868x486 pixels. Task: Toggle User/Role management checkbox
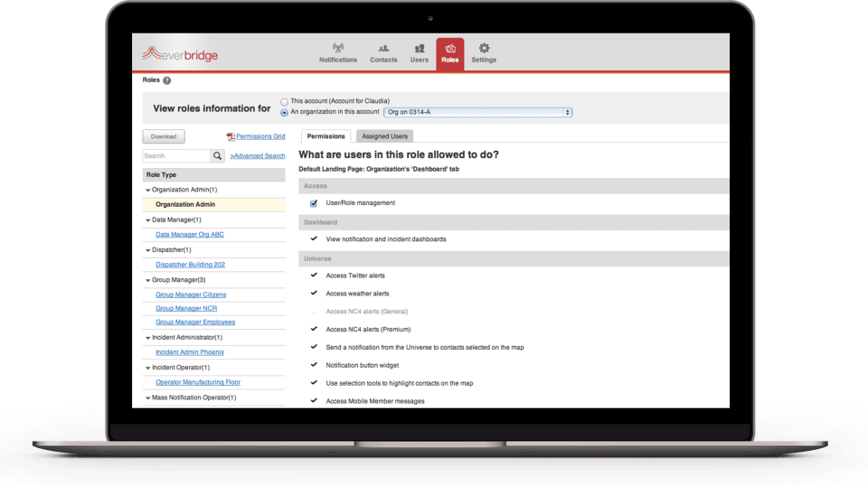[x=314, y=203]
